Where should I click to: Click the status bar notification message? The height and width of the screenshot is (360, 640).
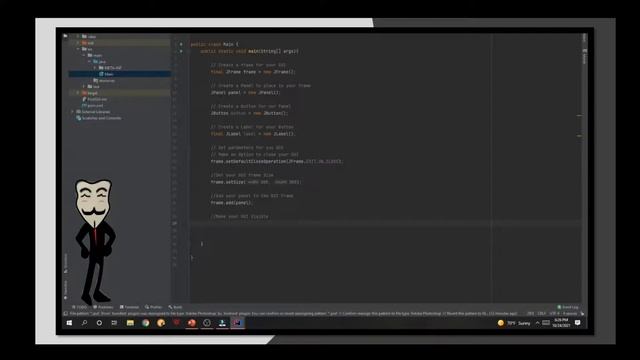294,314
